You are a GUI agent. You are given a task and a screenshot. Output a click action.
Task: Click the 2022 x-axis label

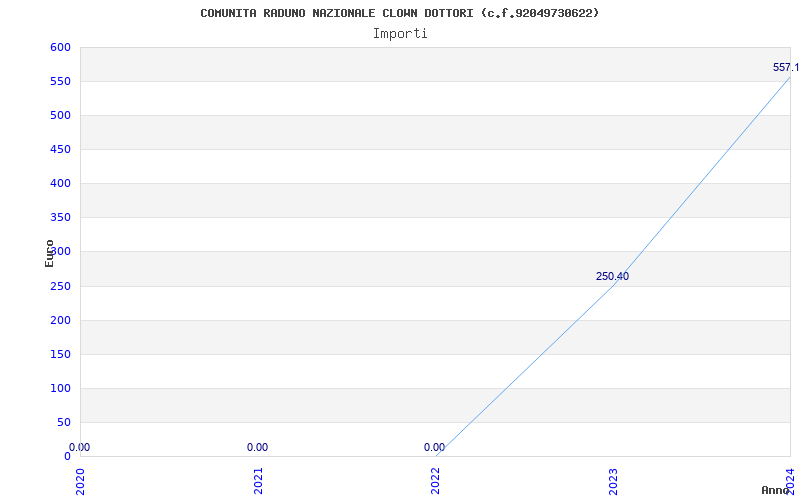pyautogui.click(x=435, y=481)
